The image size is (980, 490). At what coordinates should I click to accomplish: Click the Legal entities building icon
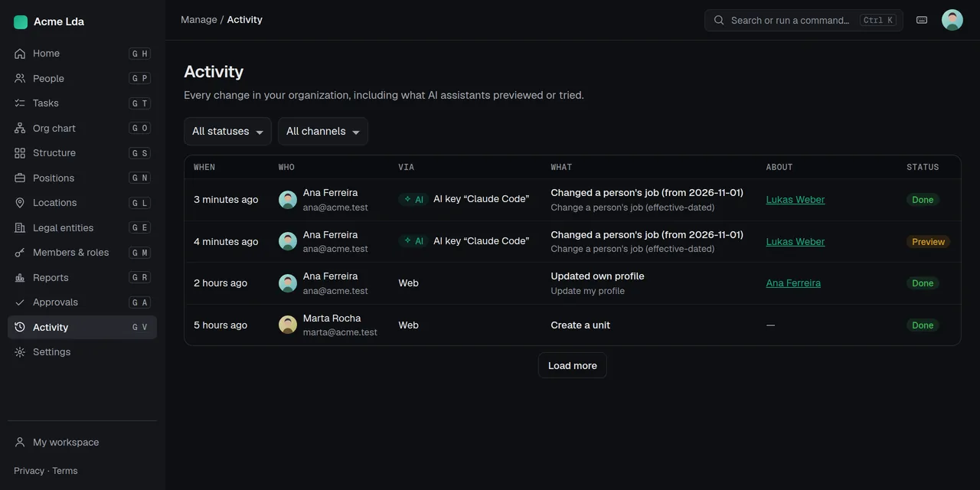point(20,227)
